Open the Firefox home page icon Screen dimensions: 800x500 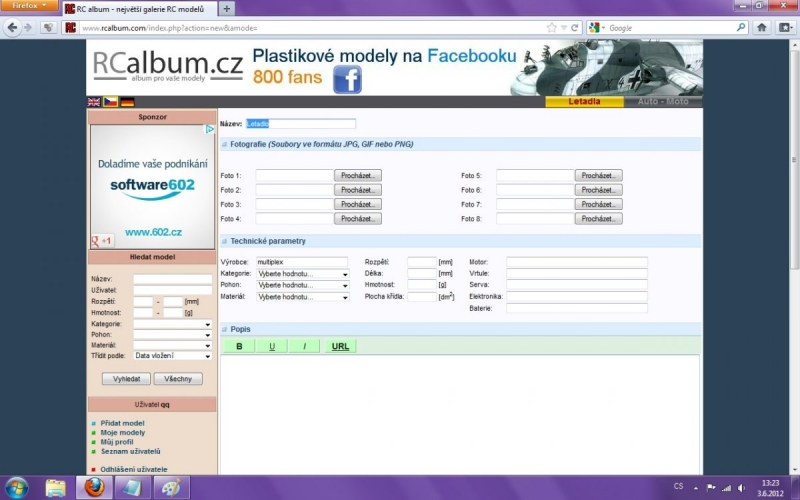coord(761,28)
